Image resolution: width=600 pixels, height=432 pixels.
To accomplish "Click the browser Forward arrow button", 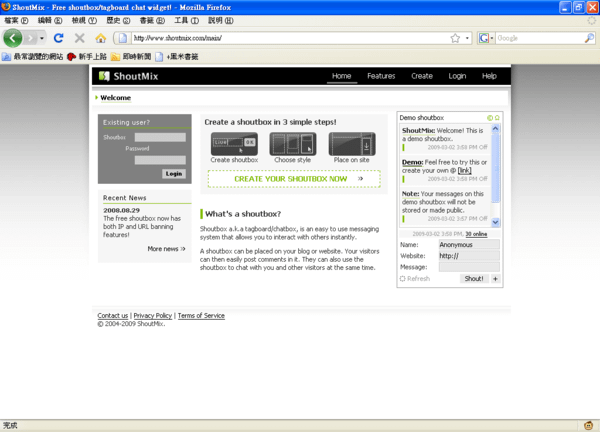I will click(30, 38).
